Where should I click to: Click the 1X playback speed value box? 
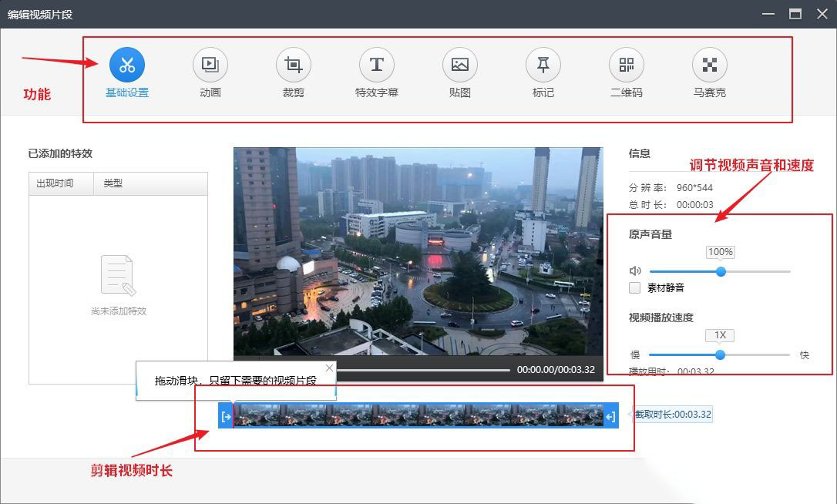tap(719, 334)
